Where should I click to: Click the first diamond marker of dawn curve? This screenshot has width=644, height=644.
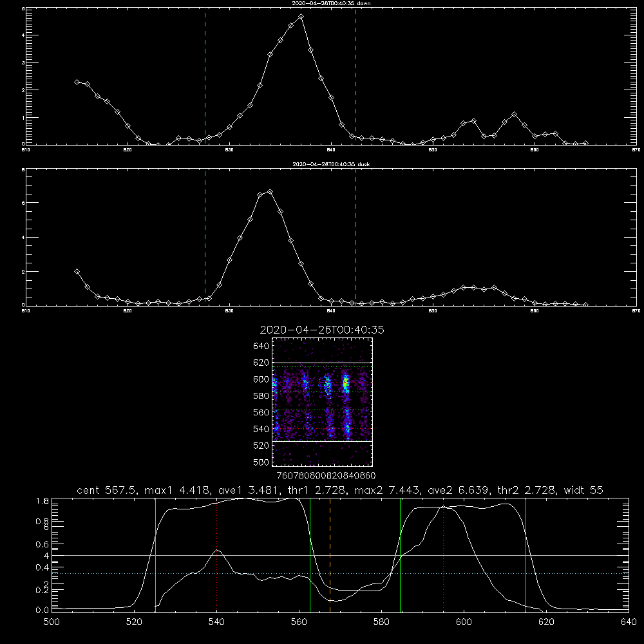click(77, 82)
